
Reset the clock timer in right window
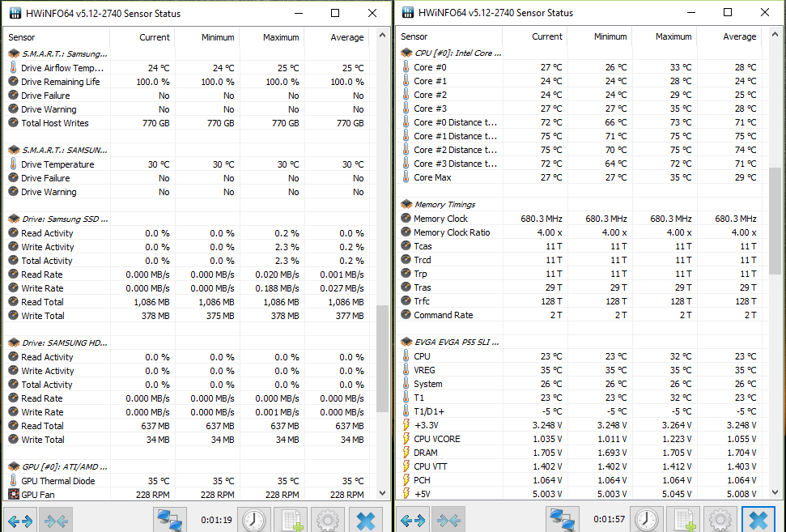click(x=647, y=521)
